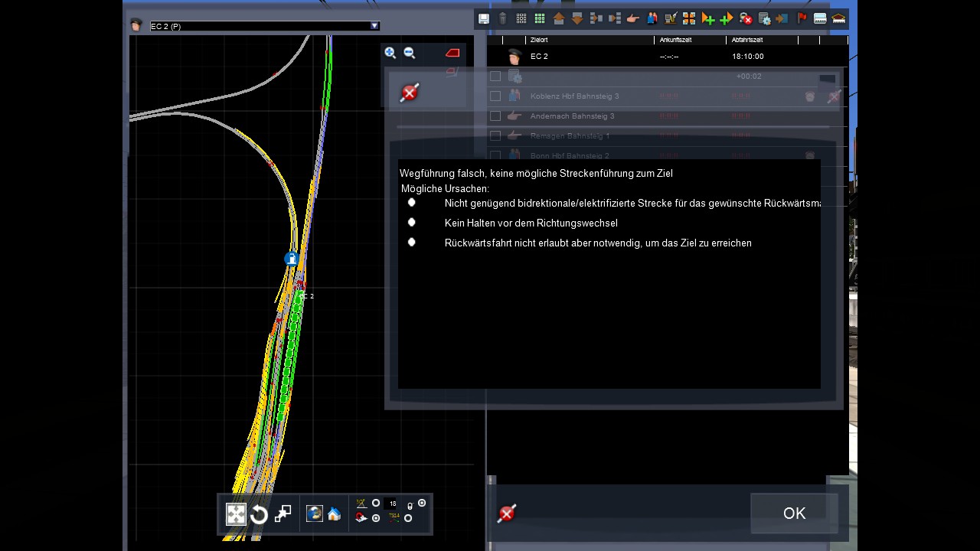Image resolution: width=980 pixels, height=551 pixels.
Task: Click the globe world view icon
Action: click(314, 514)
